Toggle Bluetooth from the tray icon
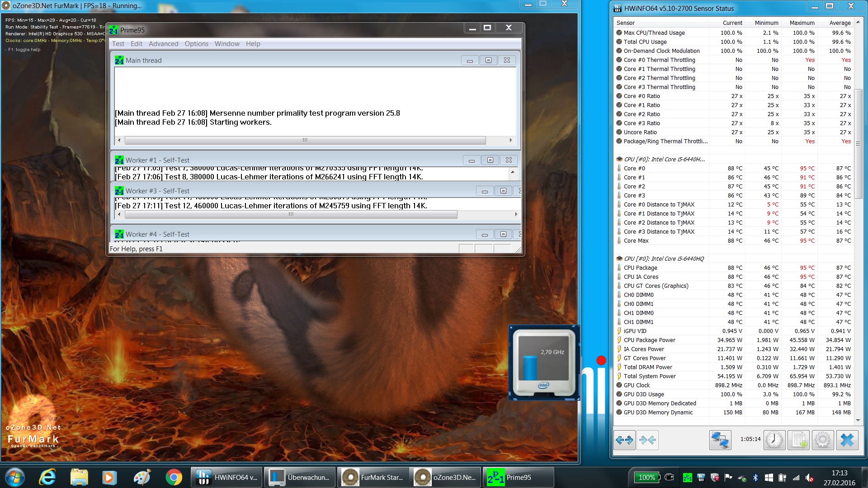Screen dimensions: 868x488 [x=755, y=478]
